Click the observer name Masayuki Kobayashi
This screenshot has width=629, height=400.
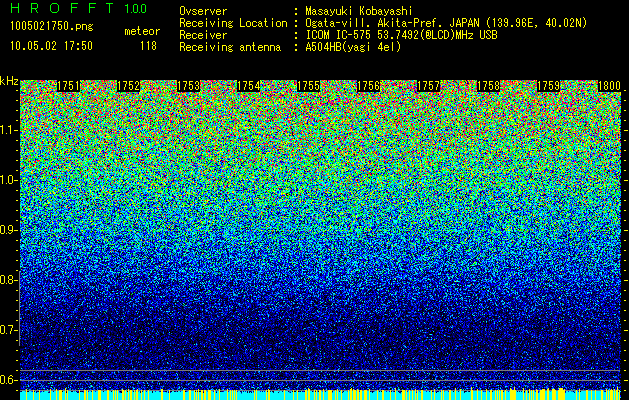359,11
